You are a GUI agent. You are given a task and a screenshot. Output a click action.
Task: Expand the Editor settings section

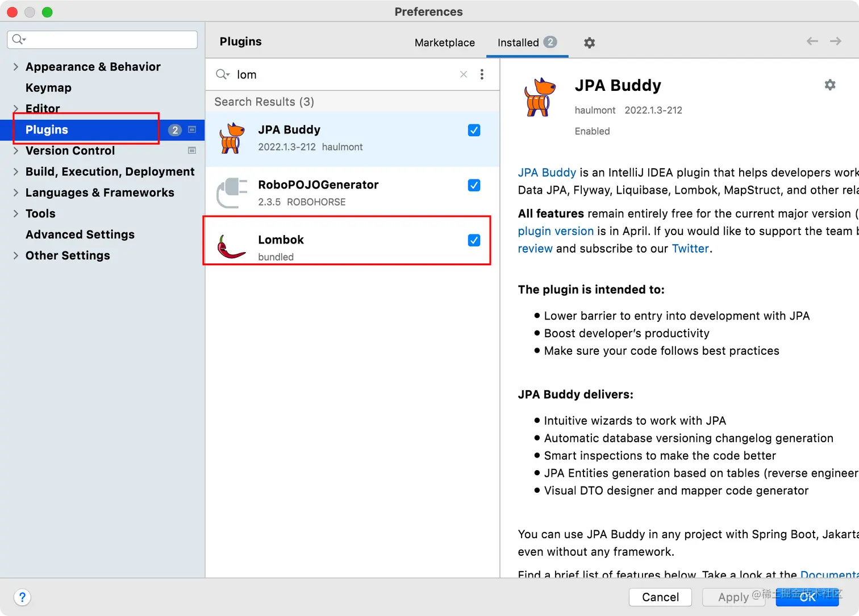click(x=16, y=108)
